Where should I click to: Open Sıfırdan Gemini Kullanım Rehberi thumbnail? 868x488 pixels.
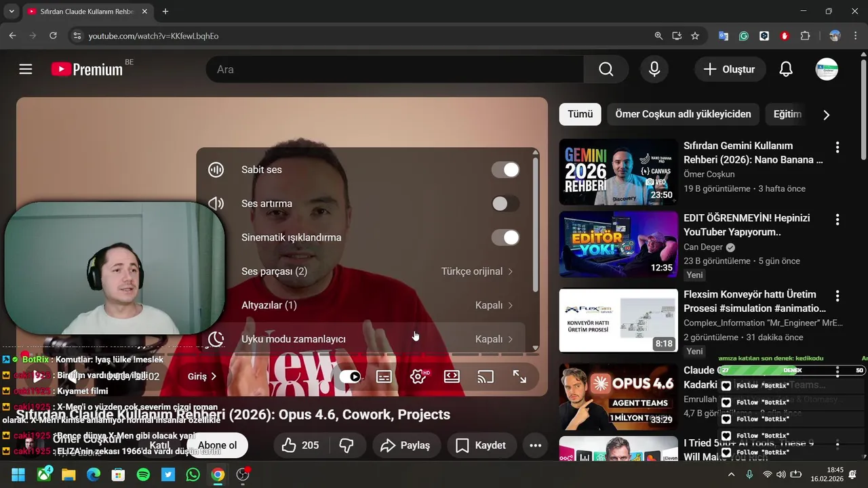618,172
